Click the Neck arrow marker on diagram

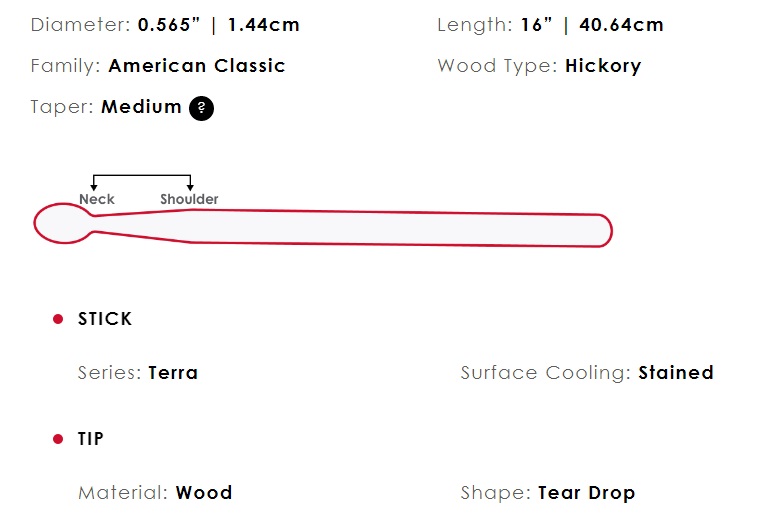tap(94, 186)
